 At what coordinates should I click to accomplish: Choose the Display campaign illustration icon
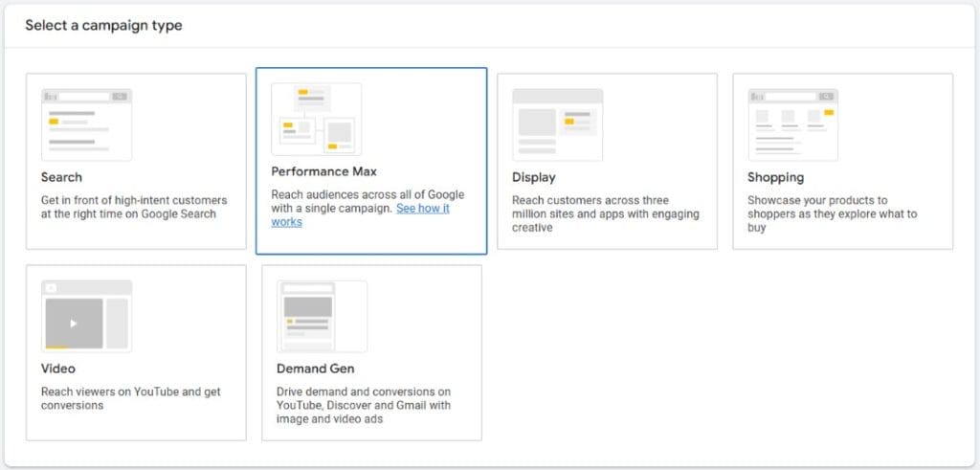558,125
